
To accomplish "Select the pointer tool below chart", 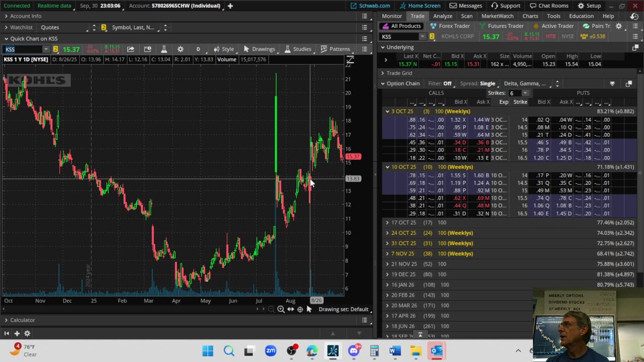I will (x=309, y=309).
